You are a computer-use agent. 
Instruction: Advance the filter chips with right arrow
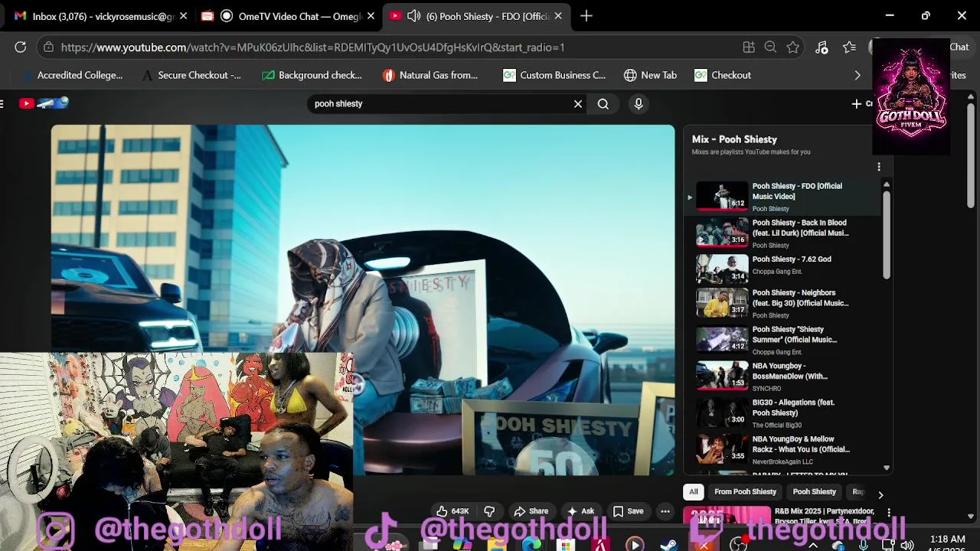880,494
